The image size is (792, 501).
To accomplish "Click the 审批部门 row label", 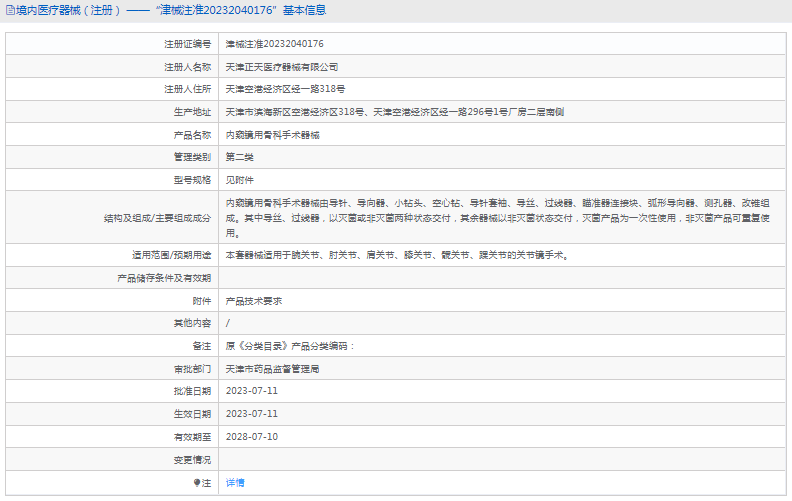I will click(192, 369).
